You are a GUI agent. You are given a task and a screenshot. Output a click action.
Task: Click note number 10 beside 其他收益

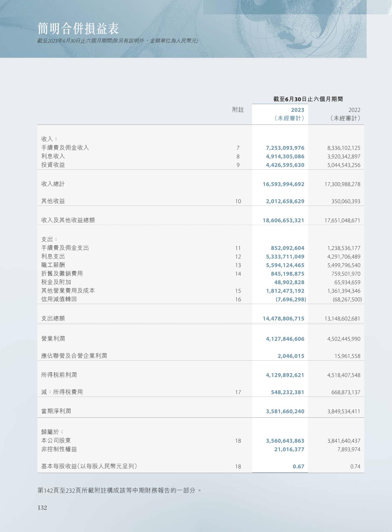click(238, 201)
